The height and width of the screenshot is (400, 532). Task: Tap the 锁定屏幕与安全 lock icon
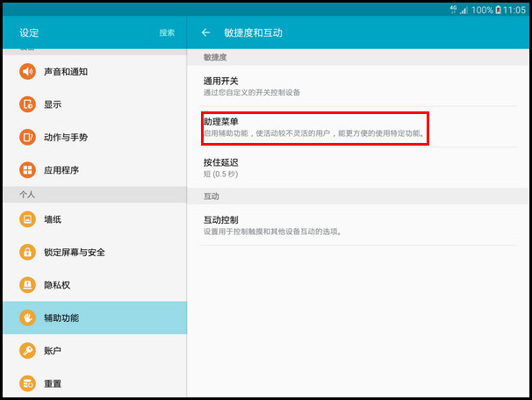point(27,253)
